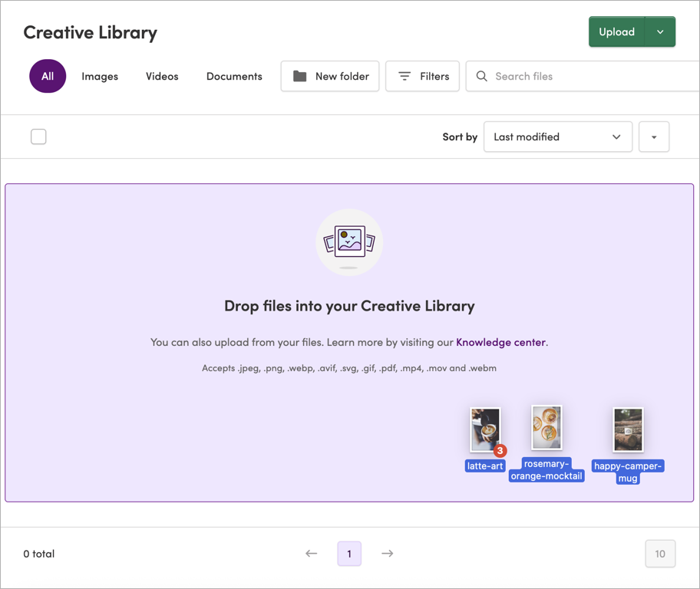Focus the Search files field
The height and width of the screenshot is (589, 700).
click(x=583, y=76)
